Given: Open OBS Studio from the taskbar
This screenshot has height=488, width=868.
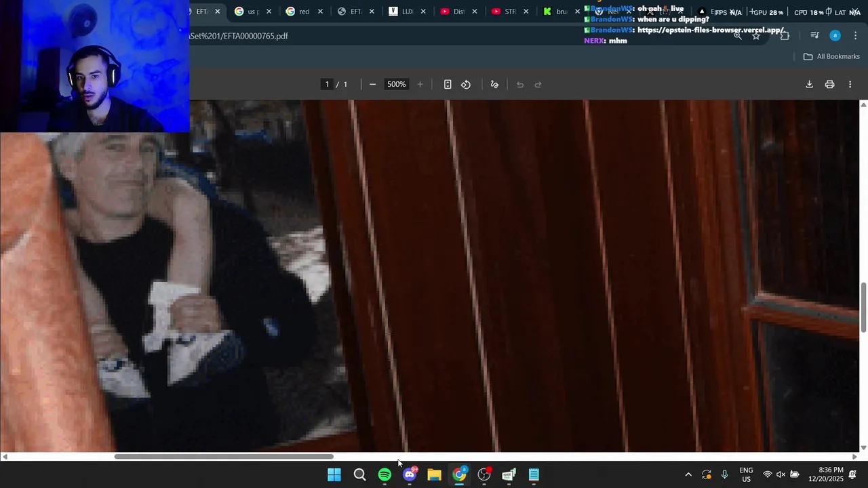Looking at the screenshot, I should 484,474.
